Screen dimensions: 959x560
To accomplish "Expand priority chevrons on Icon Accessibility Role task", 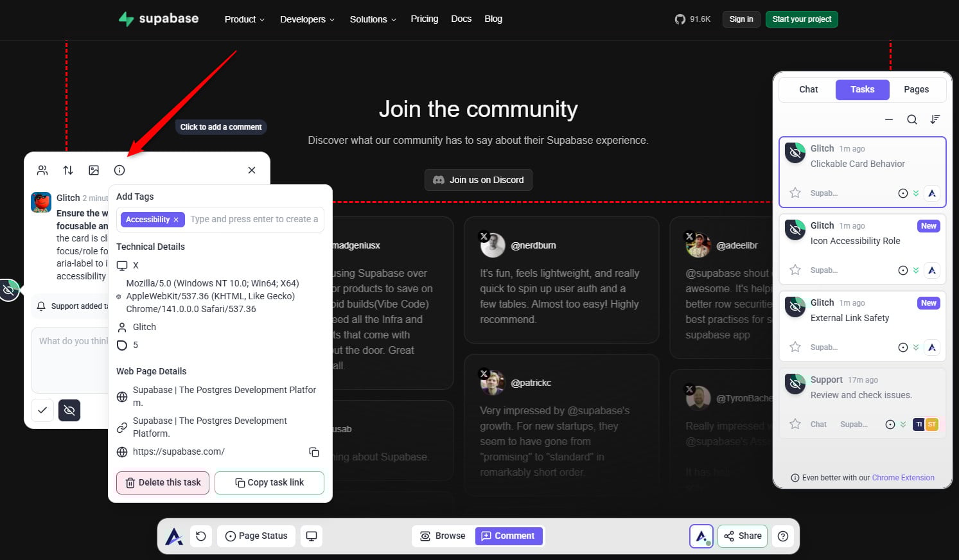I will point(916,270).
